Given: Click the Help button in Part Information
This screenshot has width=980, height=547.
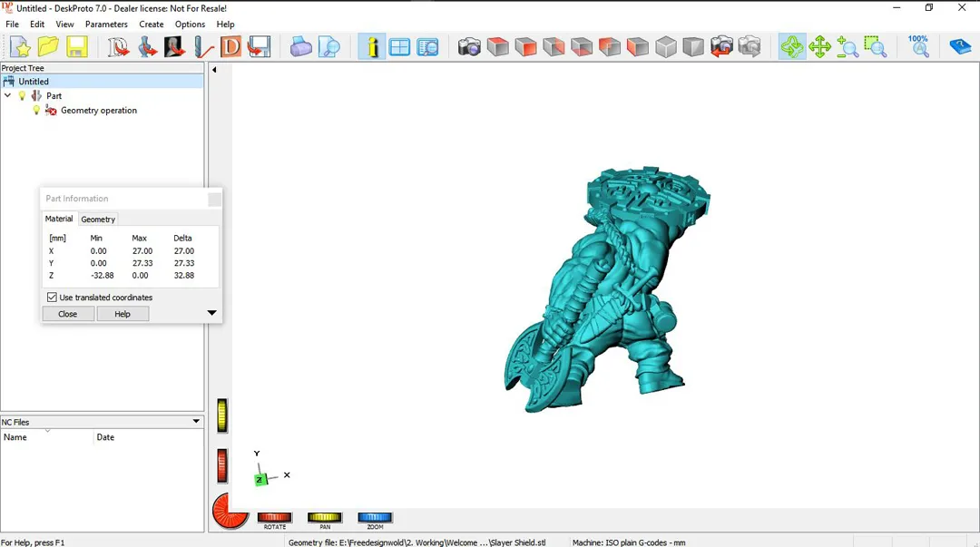Looking at the screenshot, I should (122, 314).
